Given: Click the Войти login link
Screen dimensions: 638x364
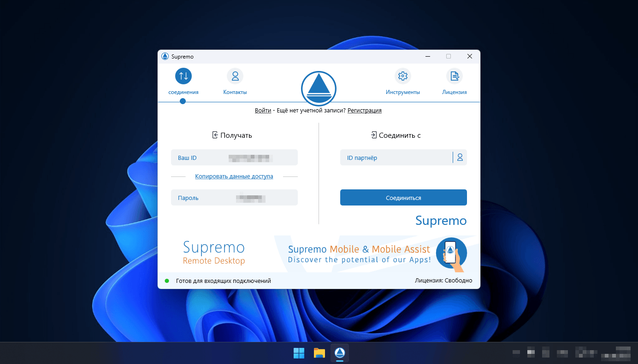Looking at the screenshot, I should [263, 111].
